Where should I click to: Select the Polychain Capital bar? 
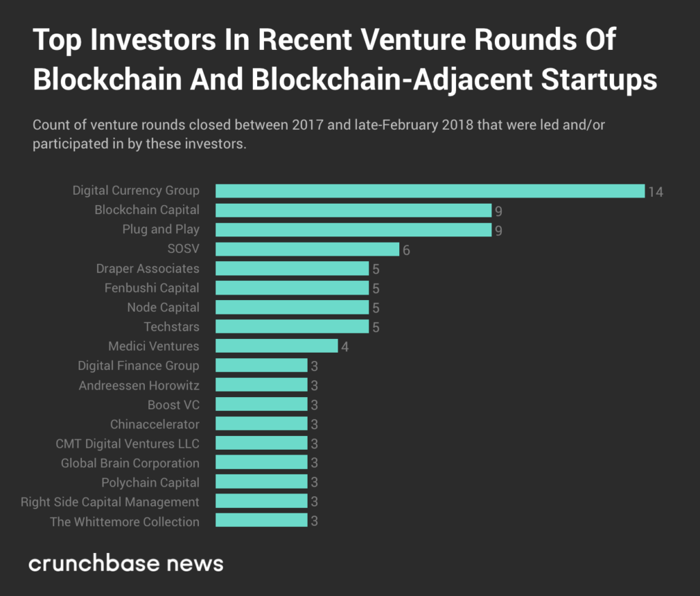261,483
